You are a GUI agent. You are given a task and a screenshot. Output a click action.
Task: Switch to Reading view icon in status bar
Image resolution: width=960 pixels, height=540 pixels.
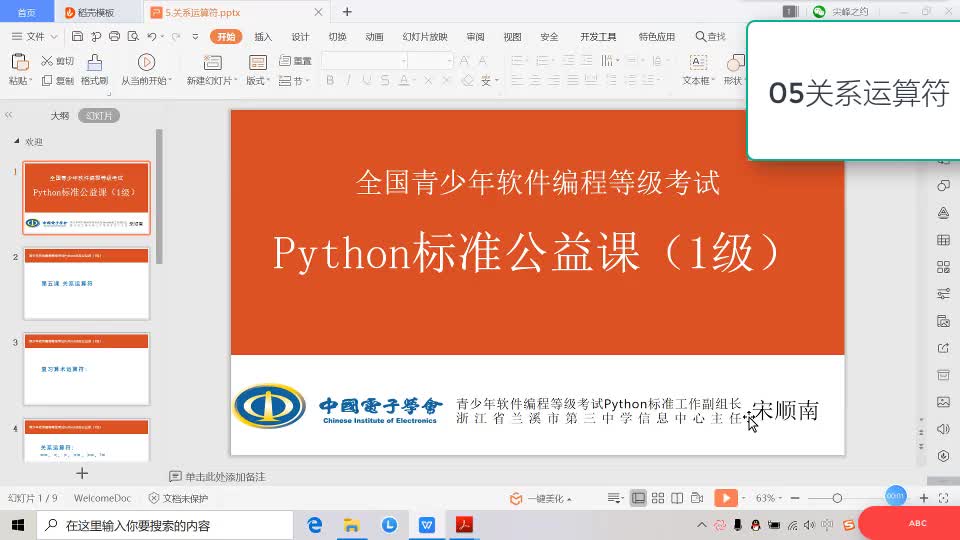[x=677, y=498]
